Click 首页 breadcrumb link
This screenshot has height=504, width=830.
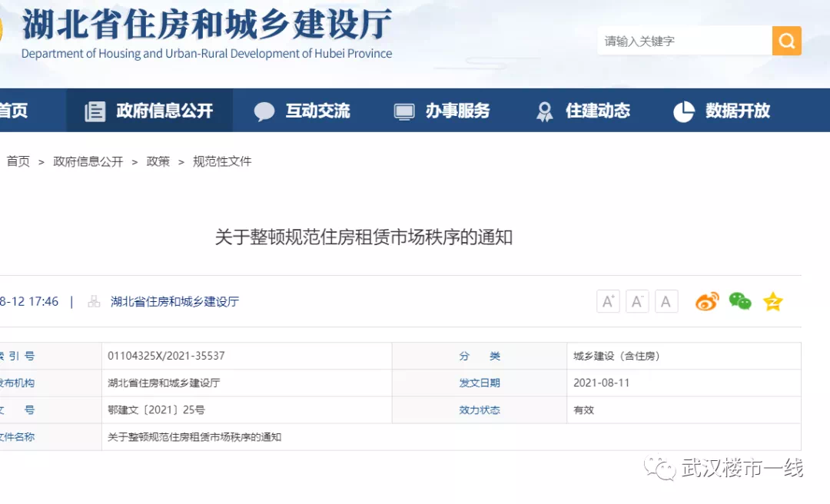point(18,161)
